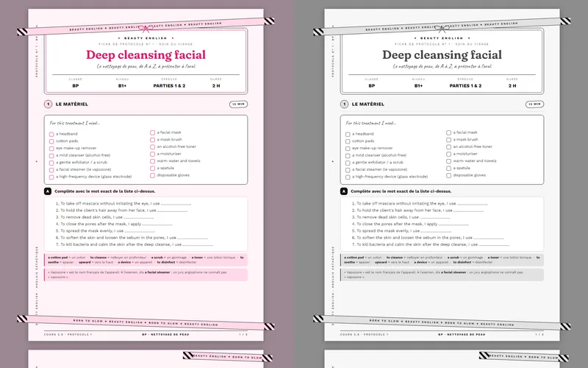Click blank after 'To hold the client's hair' gray sheet
The image size is (588, 368).
(x=469, y=210)
